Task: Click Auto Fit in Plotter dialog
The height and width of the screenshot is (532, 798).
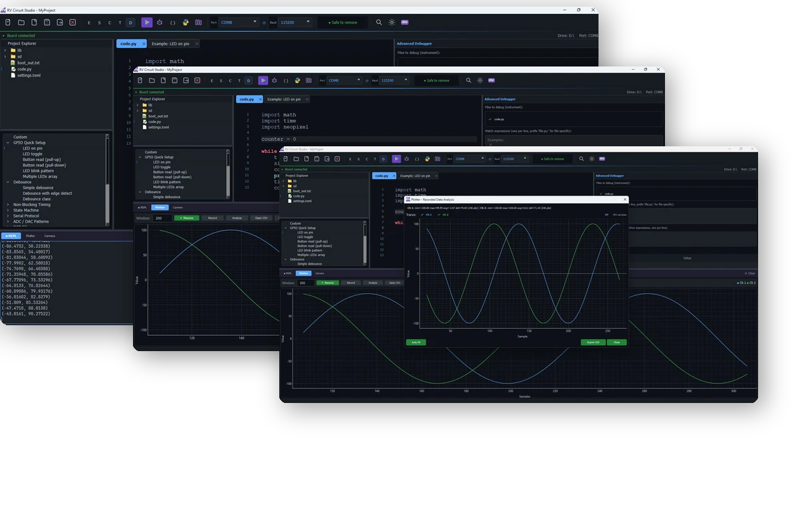Action: (416, 342)
